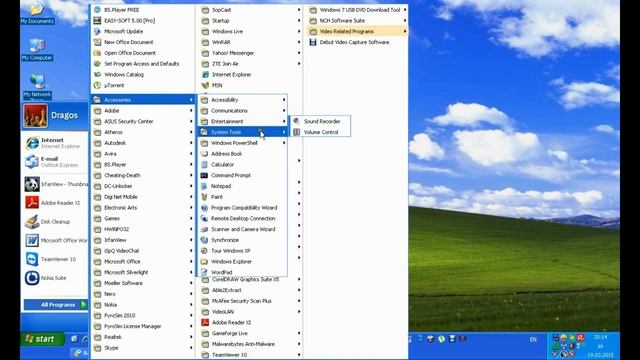Open the Accessibility submenu
This screenshot has height=360, width=640.
pos(242,100)
